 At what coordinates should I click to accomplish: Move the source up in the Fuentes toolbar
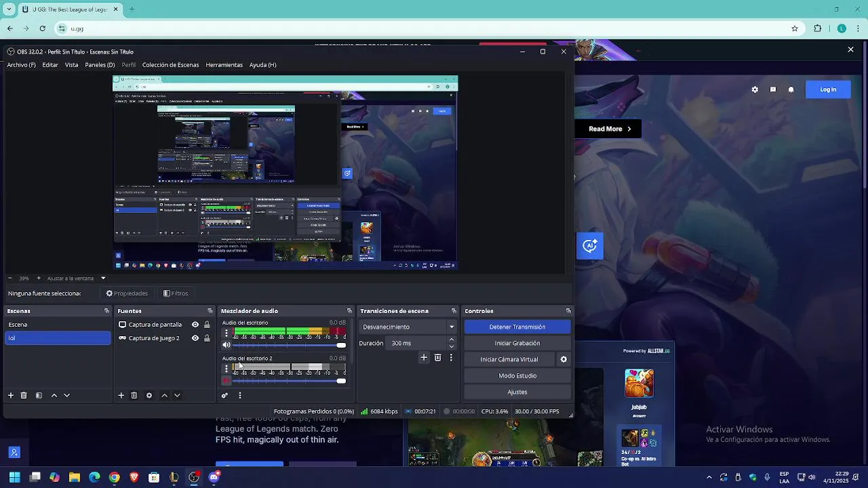[164, 395]
